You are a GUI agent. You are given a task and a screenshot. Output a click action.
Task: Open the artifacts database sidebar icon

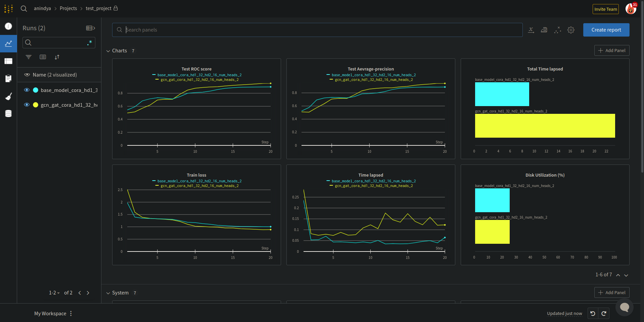(x=8, y=113)
